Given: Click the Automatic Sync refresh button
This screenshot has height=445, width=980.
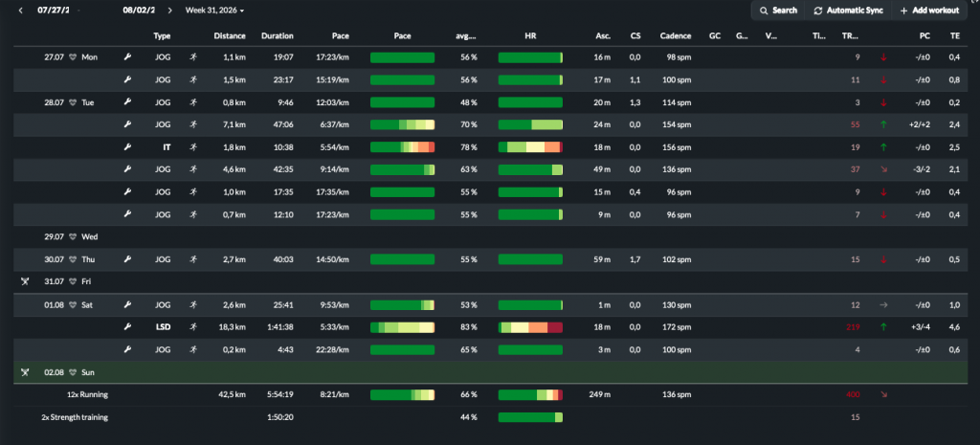Looking at the screenshot, I should point(849,11).
